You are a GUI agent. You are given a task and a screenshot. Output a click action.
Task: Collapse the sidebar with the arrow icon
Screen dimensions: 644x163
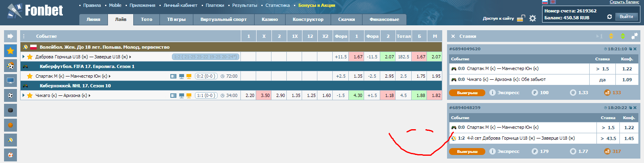click(10, 36)
